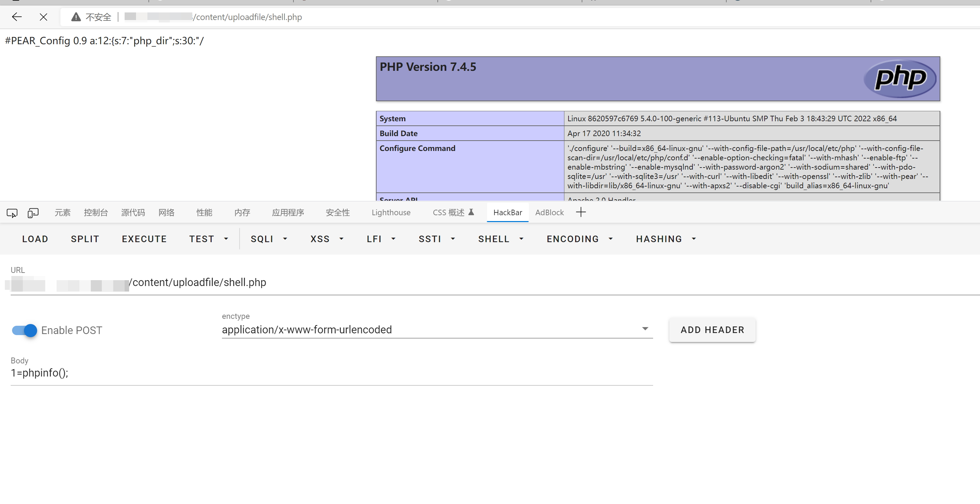Image resolution: width=980 pixels, height=504 pixels.
Task: Switch to the Lighthouse tab
Action: click(x=391, y=212)
